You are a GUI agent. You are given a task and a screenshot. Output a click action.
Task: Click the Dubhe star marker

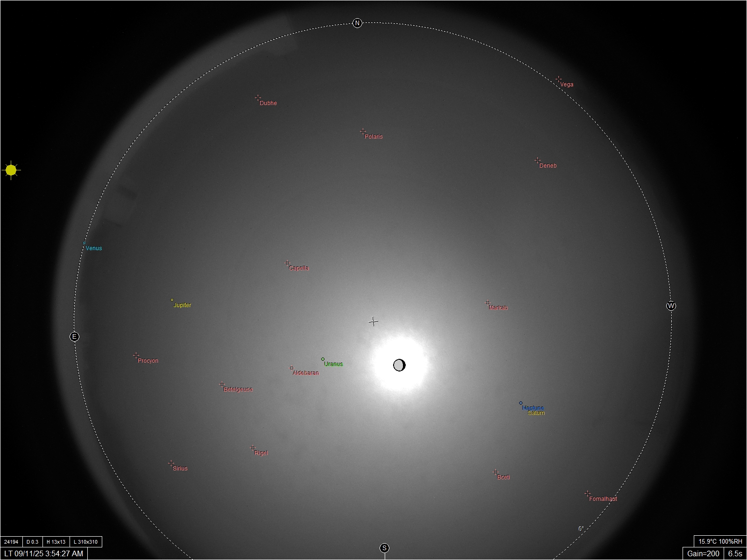pyautogui.click(x=258, y=98)
